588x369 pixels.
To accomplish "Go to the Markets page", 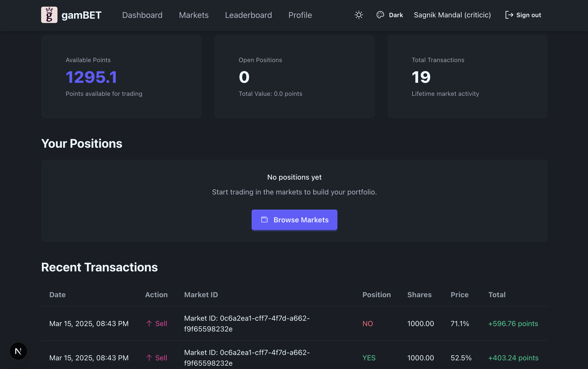I will [x=194, y=15].
